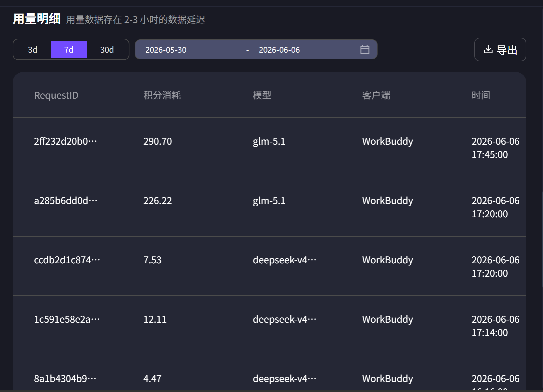Click the timestamp in the 7.53 row
543x392 pixels.
click(495, 267)
